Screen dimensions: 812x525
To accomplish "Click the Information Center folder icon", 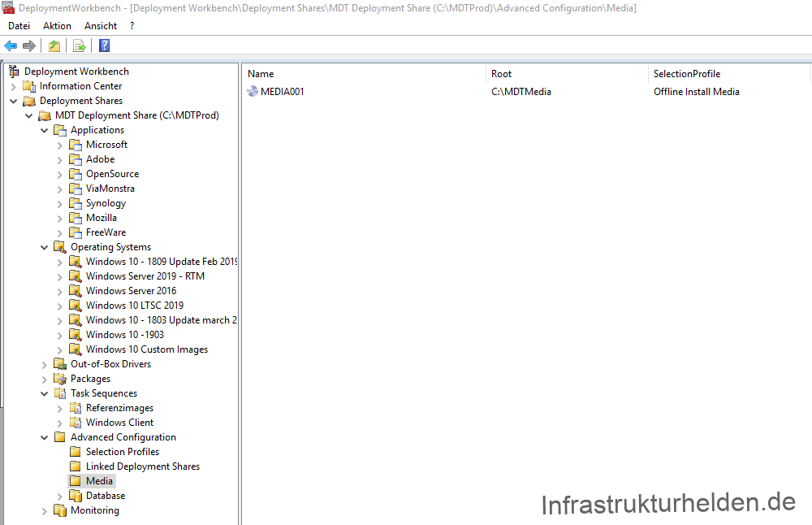I will pos(29,86).
